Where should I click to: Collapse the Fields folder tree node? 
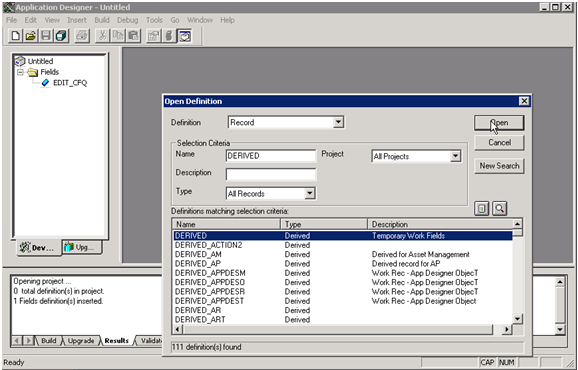21,72
